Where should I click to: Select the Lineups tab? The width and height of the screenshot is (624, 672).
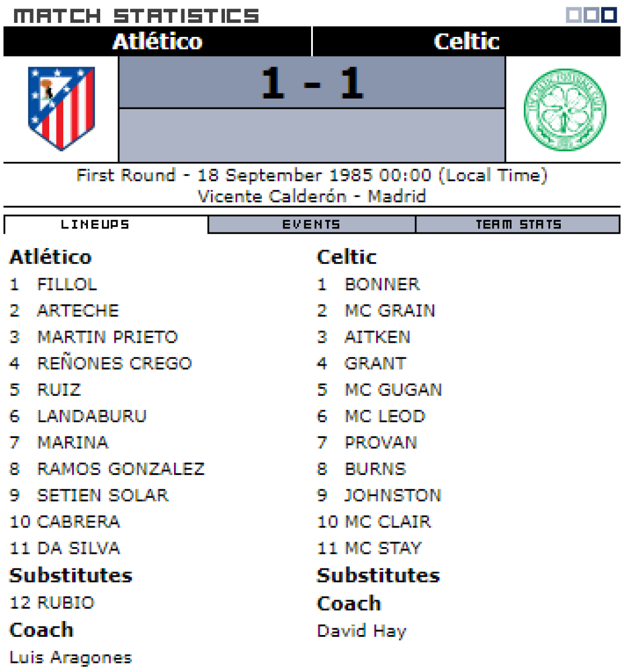coord(95,225)
